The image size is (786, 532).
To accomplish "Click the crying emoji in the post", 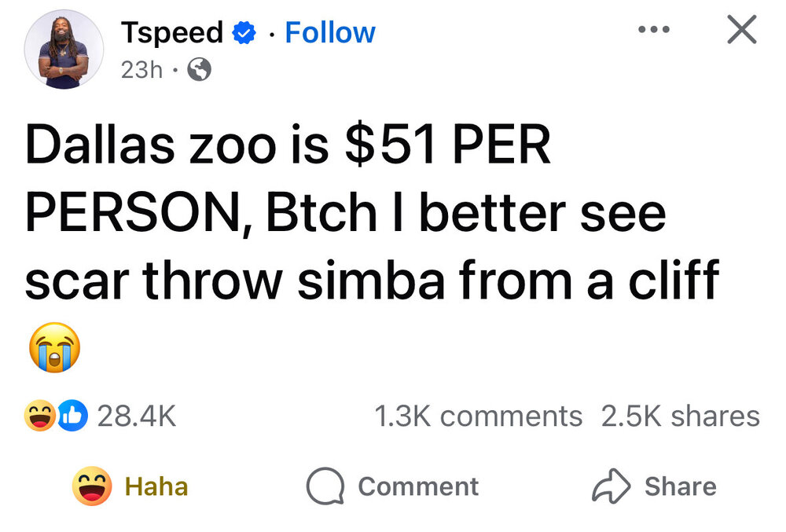I will pos(54,347).
